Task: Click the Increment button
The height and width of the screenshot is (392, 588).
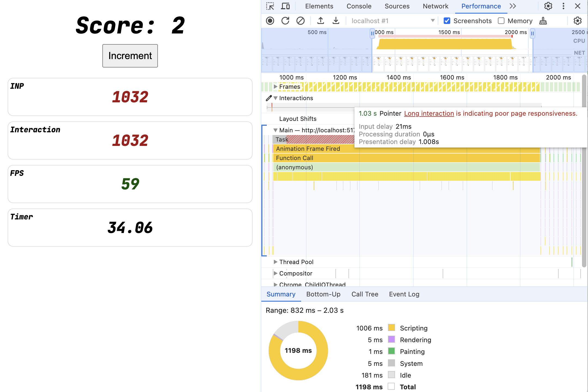Action: 130,56
